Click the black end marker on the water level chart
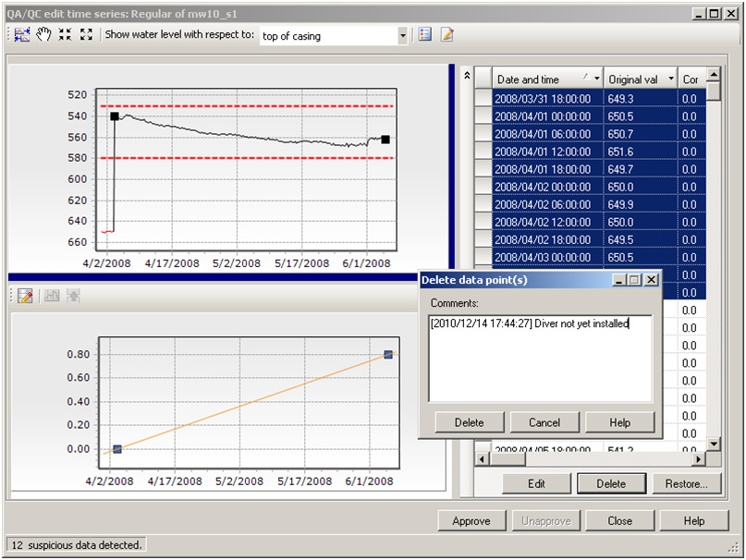Image resolution: width=746 pixels, height=560 pixels. pyautogui.click(x=385, y=140)
